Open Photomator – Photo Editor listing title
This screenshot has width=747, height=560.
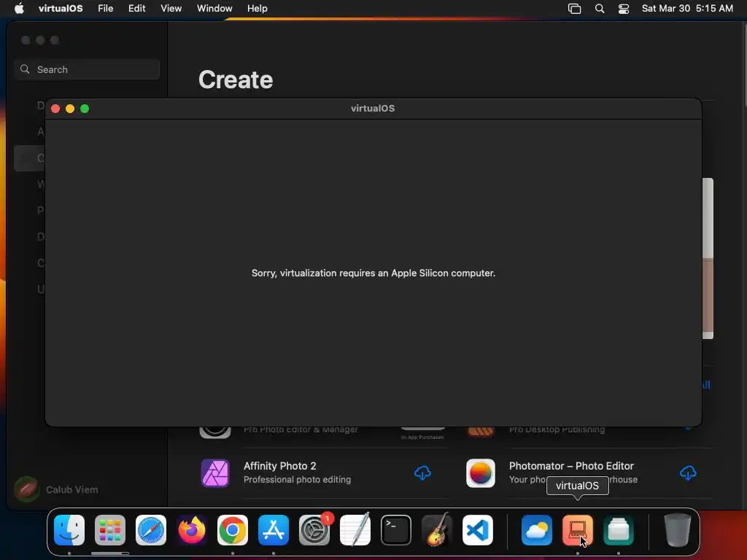571,466
